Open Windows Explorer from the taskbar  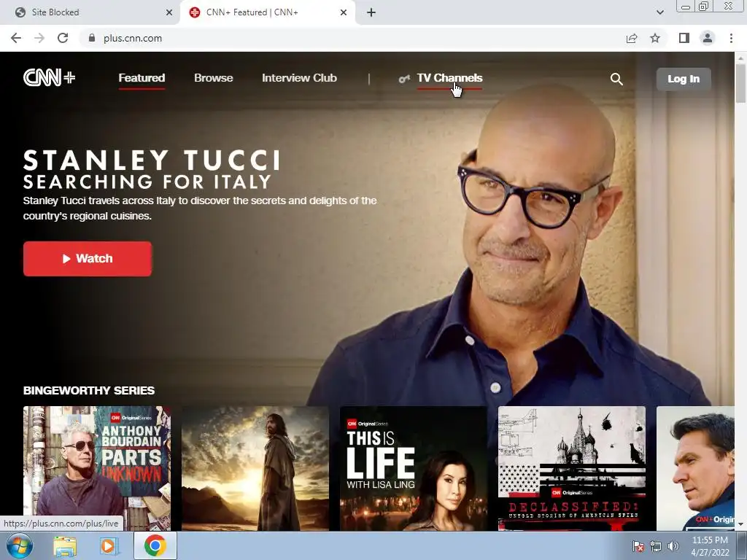(65, 546)
